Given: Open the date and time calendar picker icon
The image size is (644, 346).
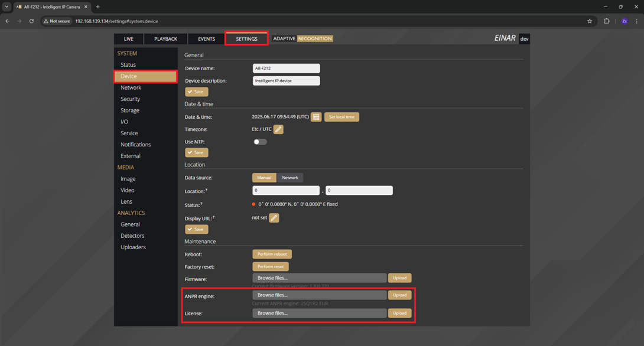Looking at the screenshot, I should [x=316, y=117].
